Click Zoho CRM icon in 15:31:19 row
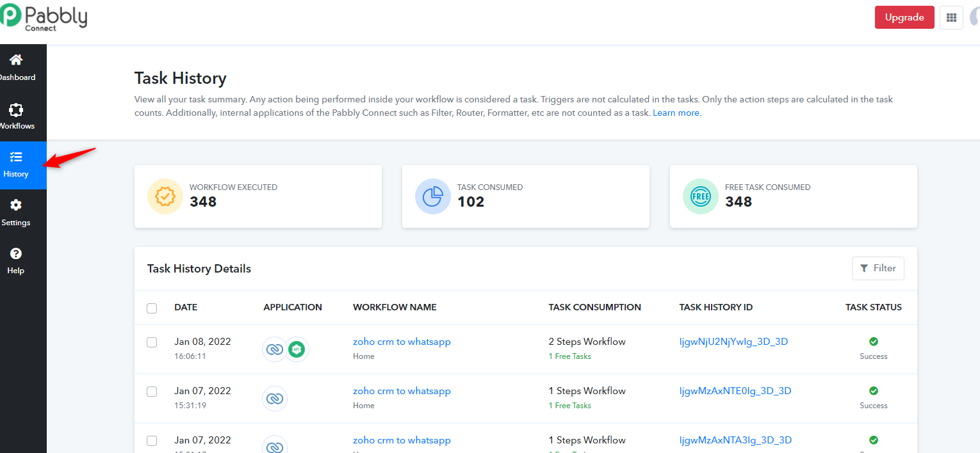This screenshot has width=980, height=453. click(x=275, y=399)
